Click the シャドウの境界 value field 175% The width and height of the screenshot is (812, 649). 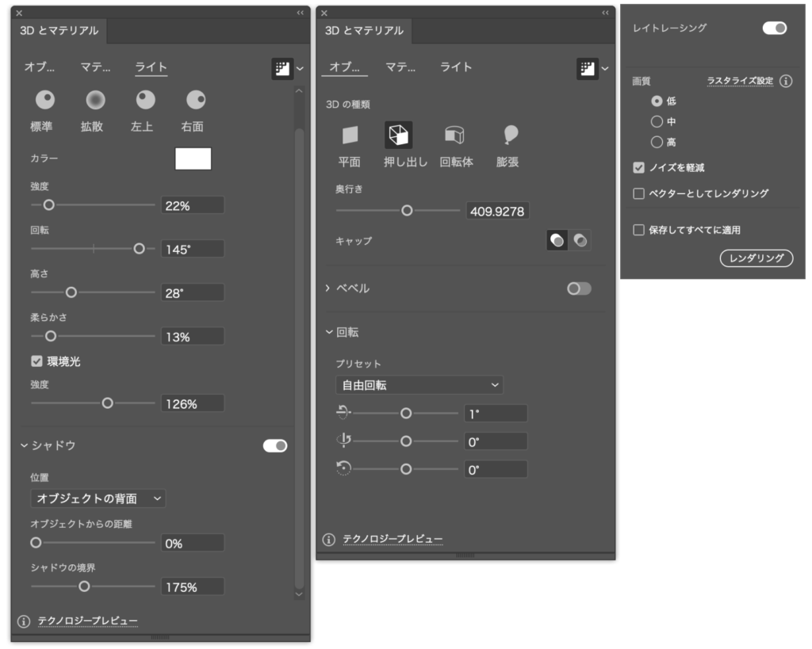pos(193,586)
